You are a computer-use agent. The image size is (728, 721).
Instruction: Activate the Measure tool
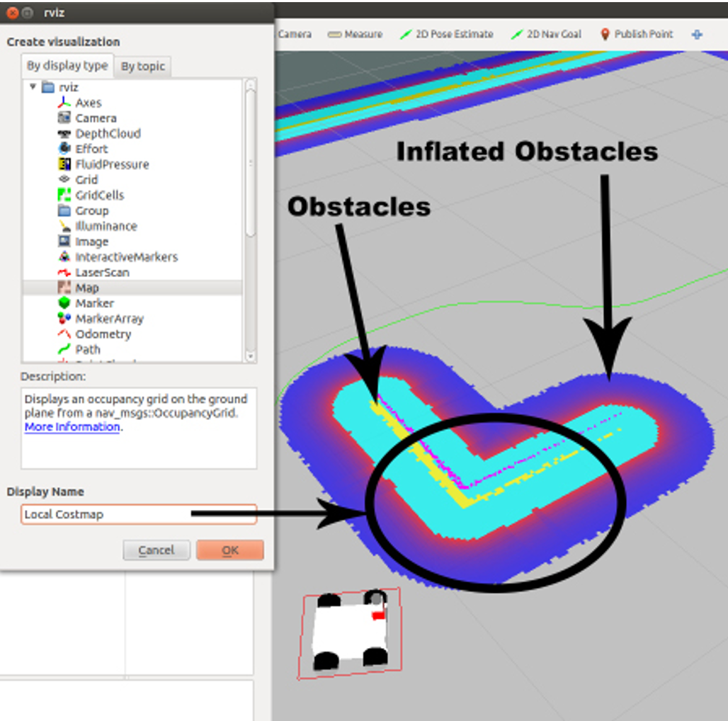pos(356,35)
